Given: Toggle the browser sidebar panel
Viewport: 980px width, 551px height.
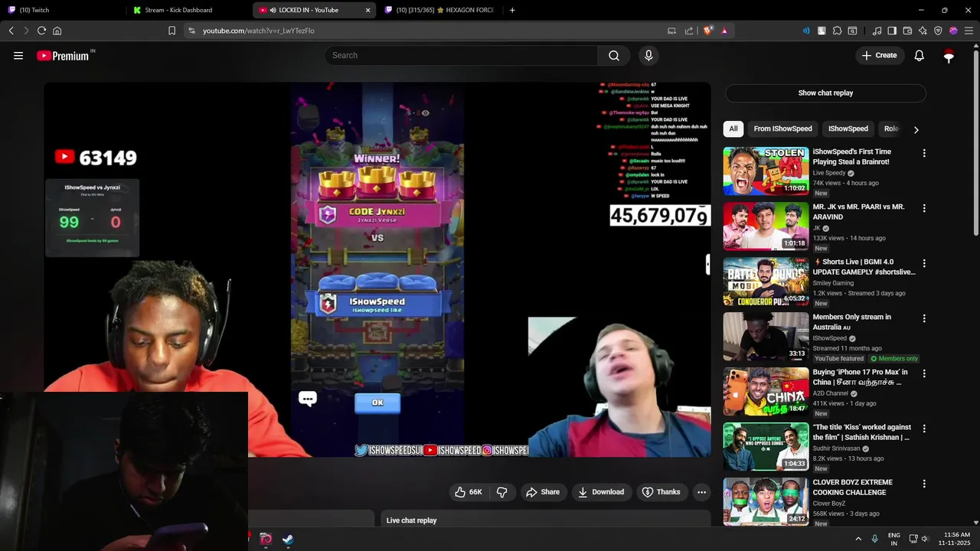Looking at the screenshot, I should [x=892, y=31].
